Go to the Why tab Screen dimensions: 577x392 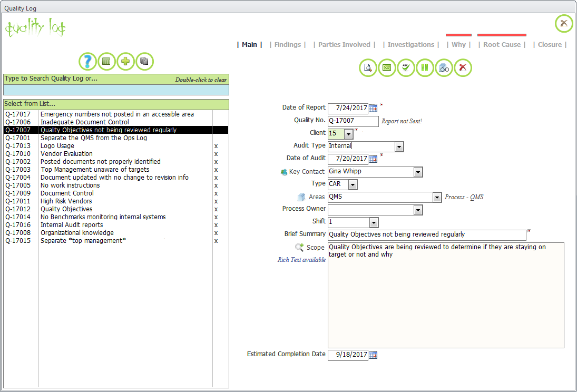458,45
